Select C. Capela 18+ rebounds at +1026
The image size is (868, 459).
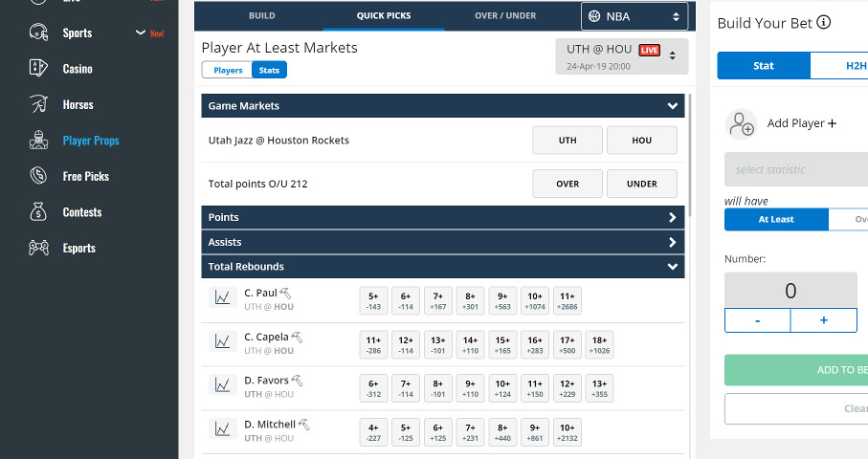point(599,344)
